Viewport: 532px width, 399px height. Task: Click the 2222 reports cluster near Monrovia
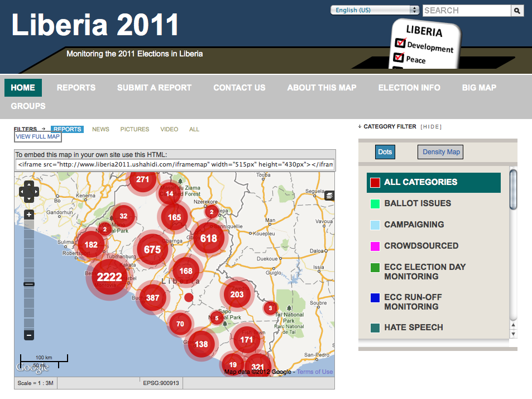tap(109, 277)
